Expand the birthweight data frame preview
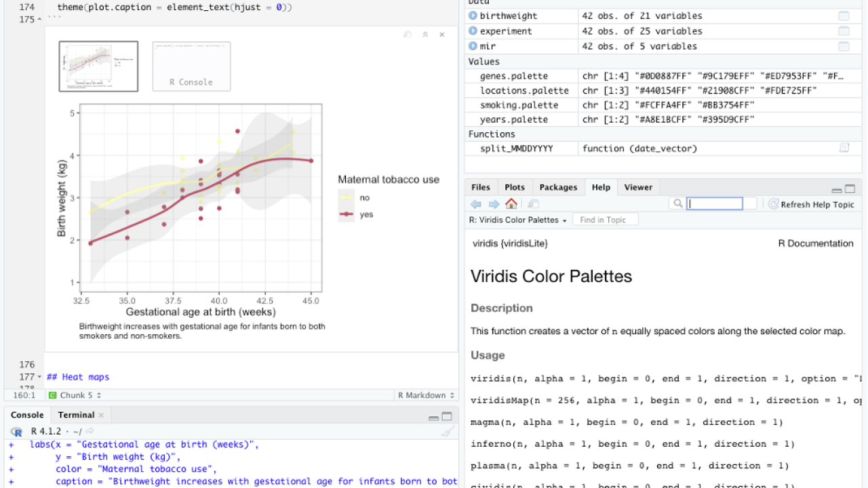Image resolution: width=868 pixels, height=488 pixels. [473, 16]
